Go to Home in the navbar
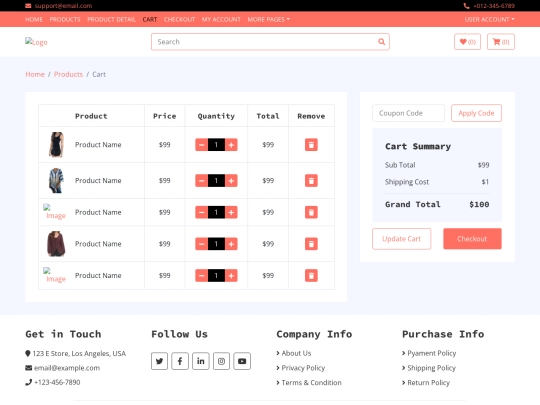 tap(34, 20)
